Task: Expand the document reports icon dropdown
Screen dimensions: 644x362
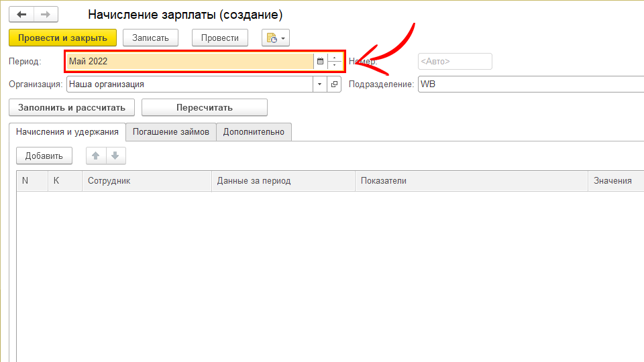Action: point(276,38)
